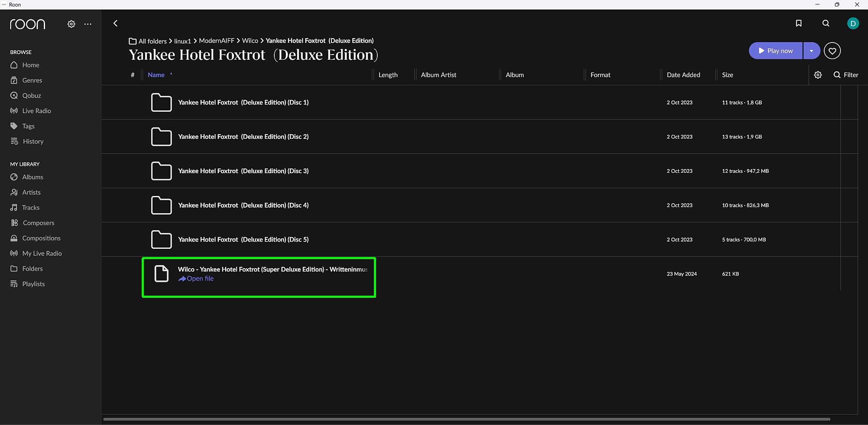Navigate to ModernAIFF breadcrumb
Viewport: 868px width, 425px height.
pos(217,41)
